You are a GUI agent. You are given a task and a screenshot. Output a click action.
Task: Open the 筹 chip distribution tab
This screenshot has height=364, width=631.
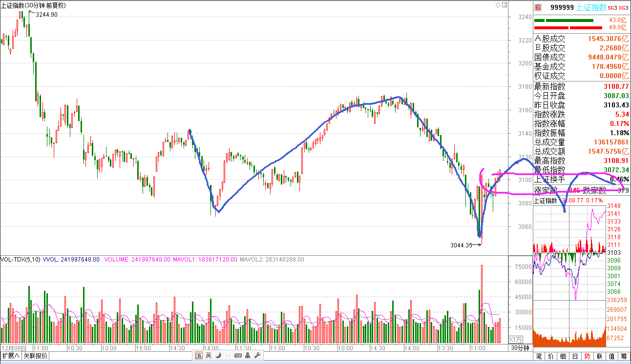pyautogui.click(x=624, y=356)
